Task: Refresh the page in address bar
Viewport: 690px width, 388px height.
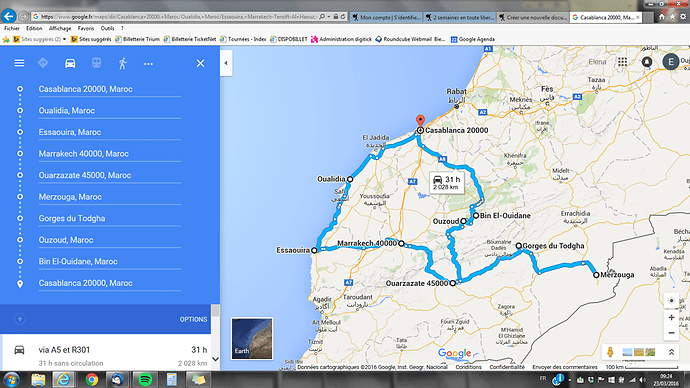Action: (343, 17)
